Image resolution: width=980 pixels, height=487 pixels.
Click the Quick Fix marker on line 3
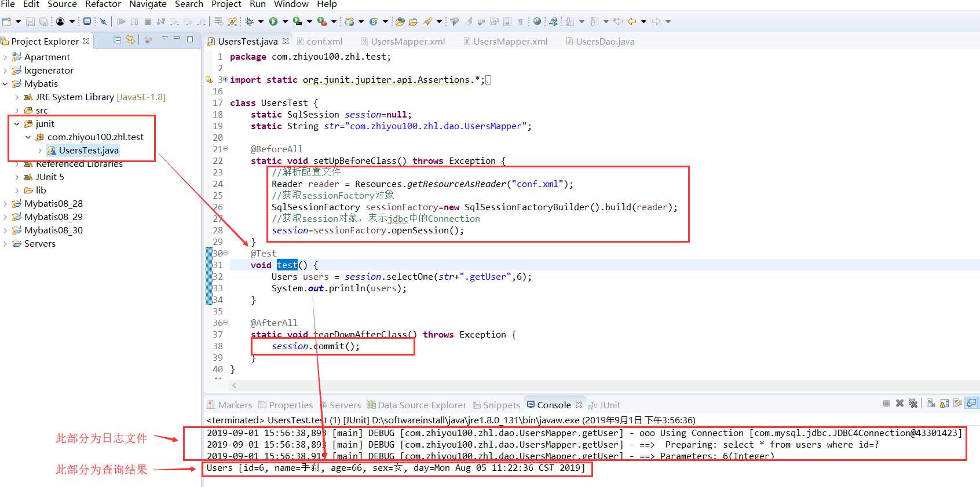[x=209, y=79]
